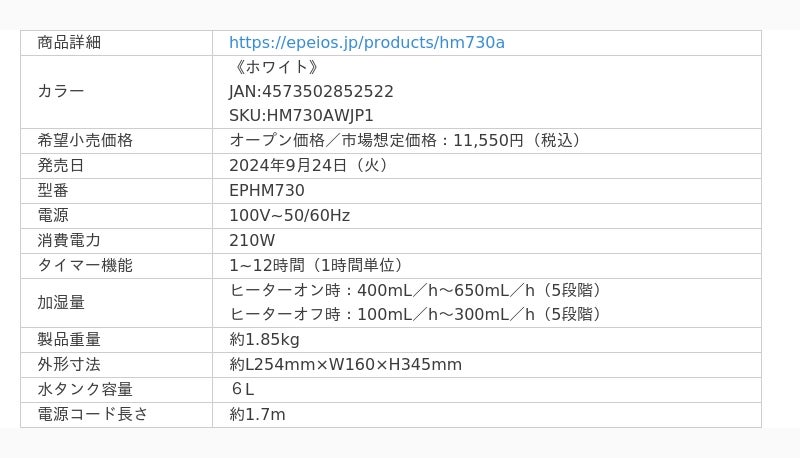Image resolution: width=800 pixels, height=458 pixels.
Task: Click the L254mm×W160×H345mm dimensions text
Action: (x=354, y=365)
